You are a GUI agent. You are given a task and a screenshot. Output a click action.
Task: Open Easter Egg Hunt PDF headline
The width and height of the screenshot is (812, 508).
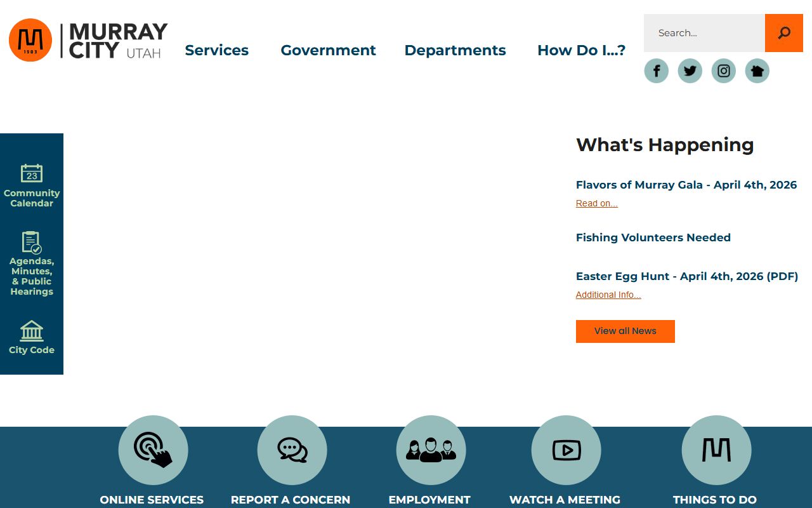click(687, 276)
